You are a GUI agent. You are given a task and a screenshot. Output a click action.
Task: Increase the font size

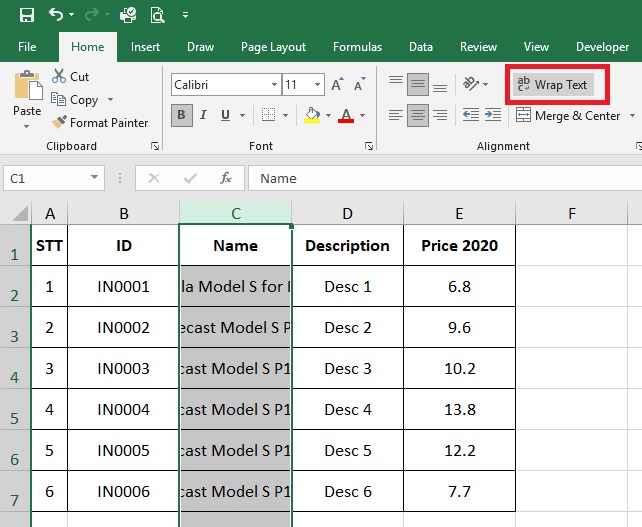coord(337,85)
